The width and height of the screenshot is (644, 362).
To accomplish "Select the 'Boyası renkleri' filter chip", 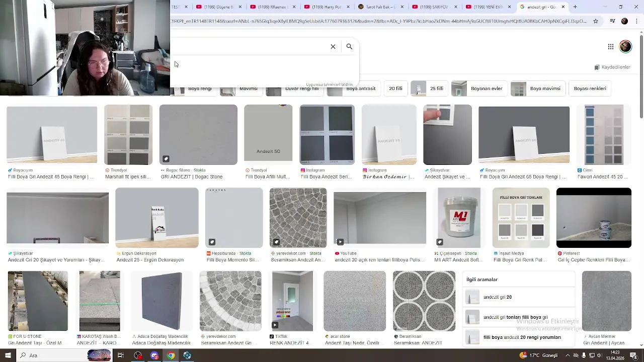I will tap(590, 88).
